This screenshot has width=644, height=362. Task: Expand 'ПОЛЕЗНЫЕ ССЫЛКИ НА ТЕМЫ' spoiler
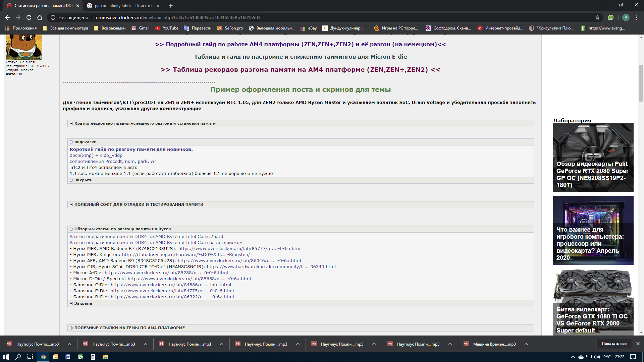pyautogui.click(x=71, y=328)
